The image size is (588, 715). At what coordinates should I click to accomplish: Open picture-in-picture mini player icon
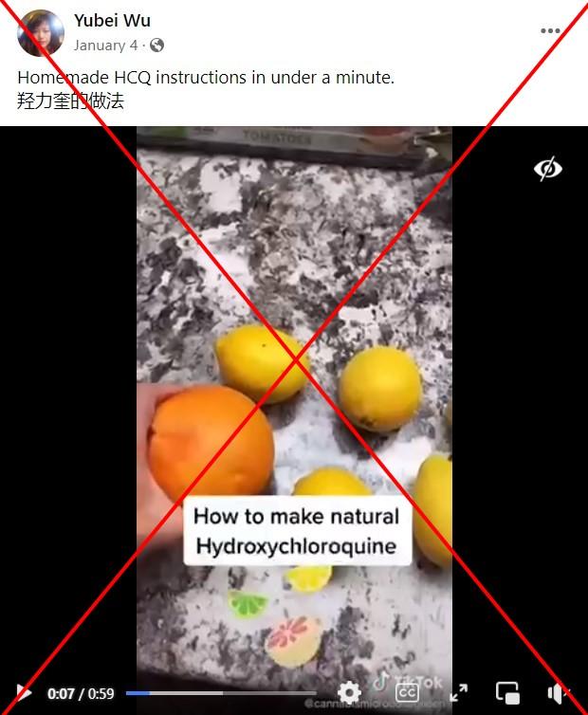(507, 693)
